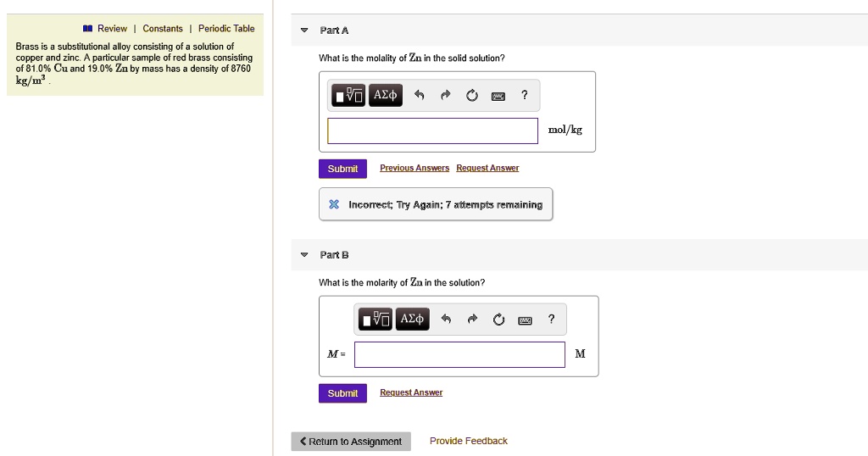Click Return to Assignment button
This screenshot has height=456, width=868.
(351, 442)
